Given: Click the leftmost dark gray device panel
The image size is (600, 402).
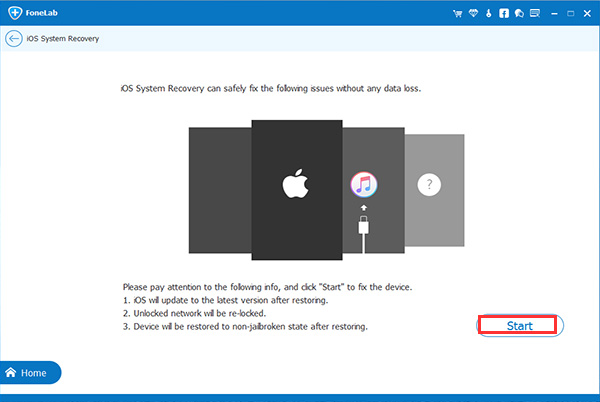Looking at the screenshot, I should click(220, 190).
